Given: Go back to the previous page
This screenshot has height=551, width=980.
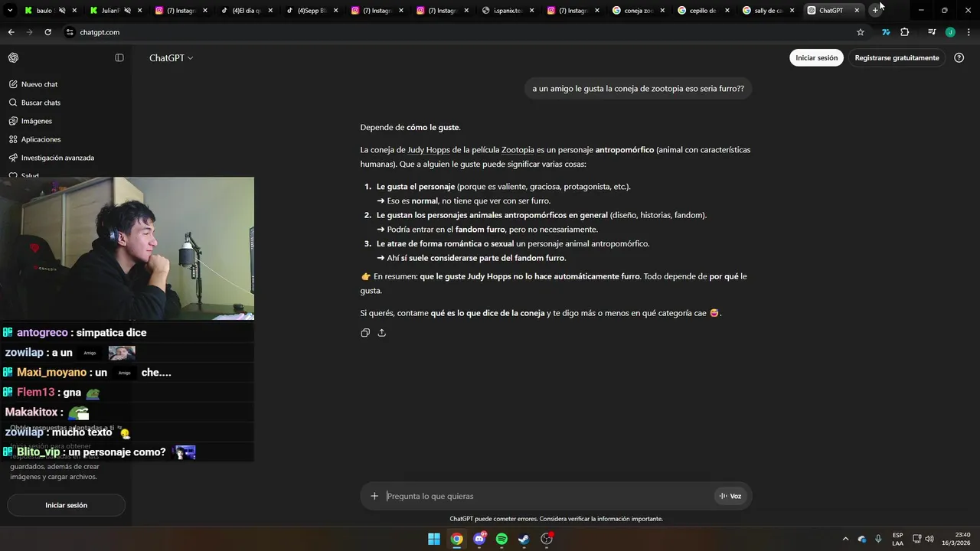Looking at the screenshot, I should pos(11,32).
